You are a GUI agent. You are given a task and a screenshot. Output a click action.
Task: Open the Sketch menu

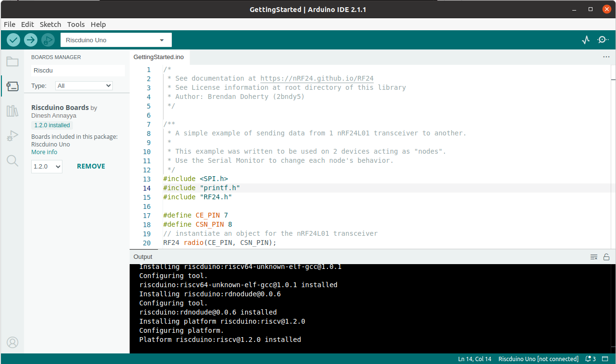50,24
